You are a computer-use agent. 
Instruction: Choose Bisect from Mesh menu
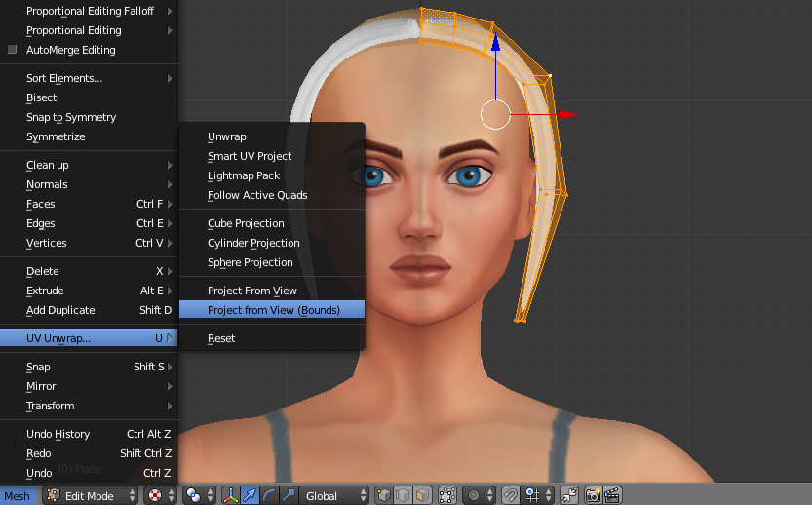coord(89,97)
